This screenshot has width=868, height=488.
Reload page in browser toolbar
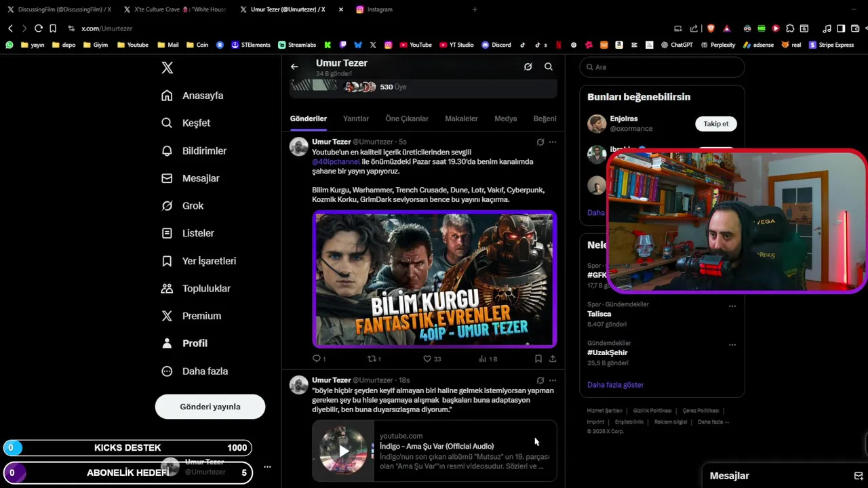pos(39,28)
